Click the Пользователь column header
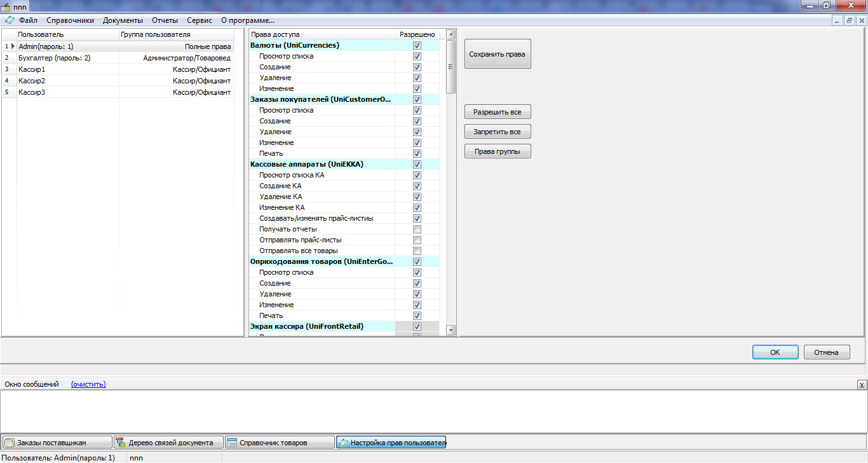 pos(67,34)
